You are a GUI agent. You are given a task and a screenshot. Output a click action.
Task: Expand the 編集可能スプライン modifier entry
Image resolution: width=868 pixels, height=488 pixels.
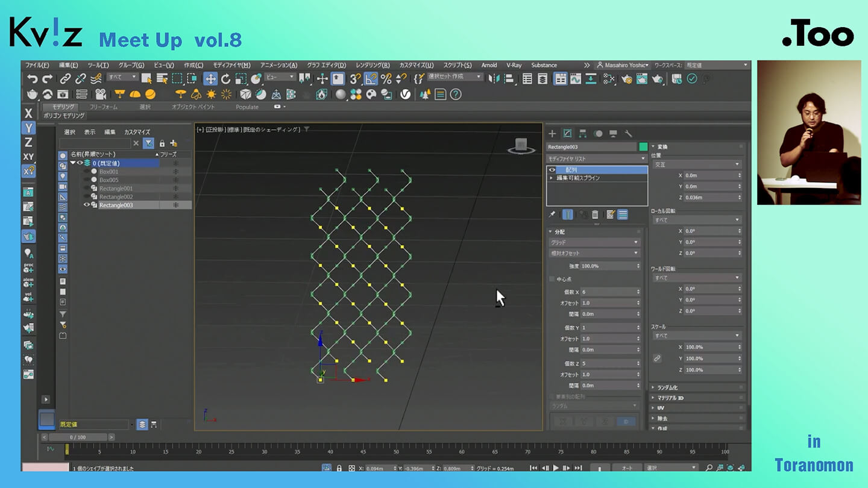click(x=551, y=178)
